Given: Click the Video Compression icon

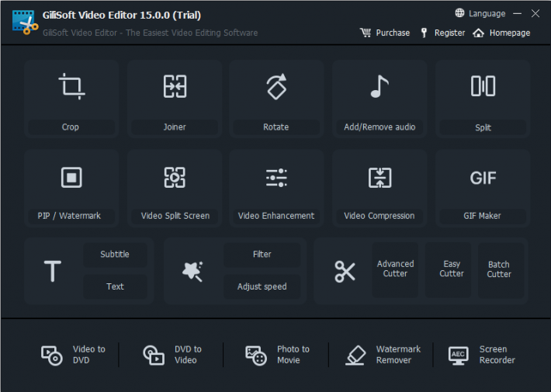Looking at the screenshot, I should 379,178.
